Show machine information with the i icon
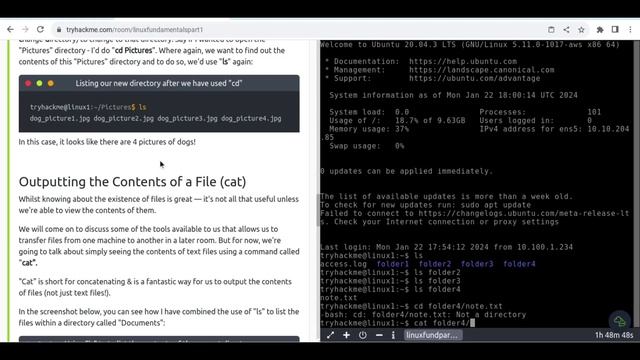Viewport: 640px width, 360px height. point(393,335)
